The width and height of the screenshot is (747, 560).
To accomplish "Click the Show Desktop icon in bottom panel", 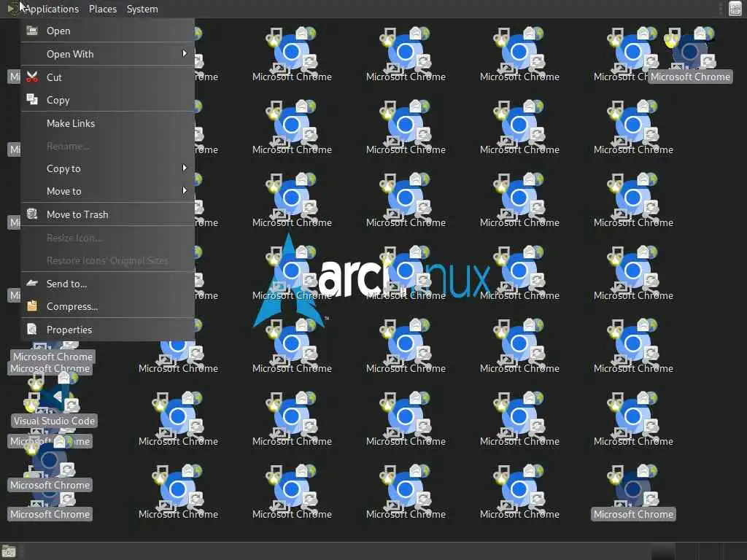I will point(9,551).
